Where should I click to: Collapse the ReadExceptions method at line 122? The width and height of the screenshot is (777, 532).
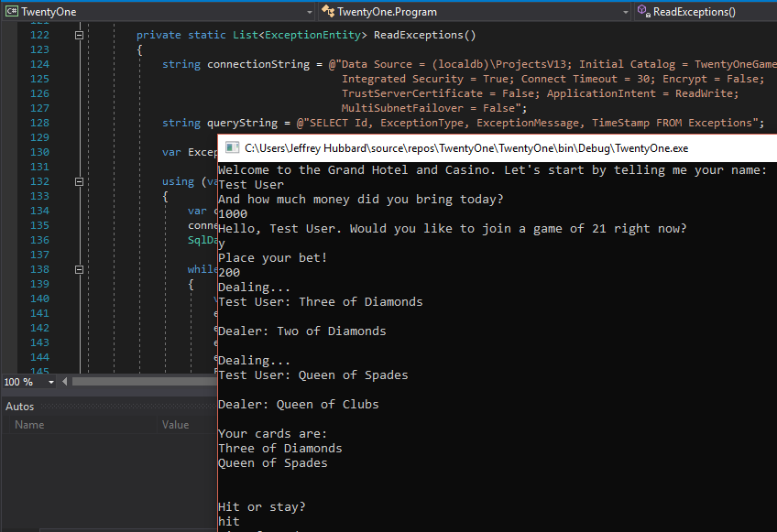pos(79,35)
